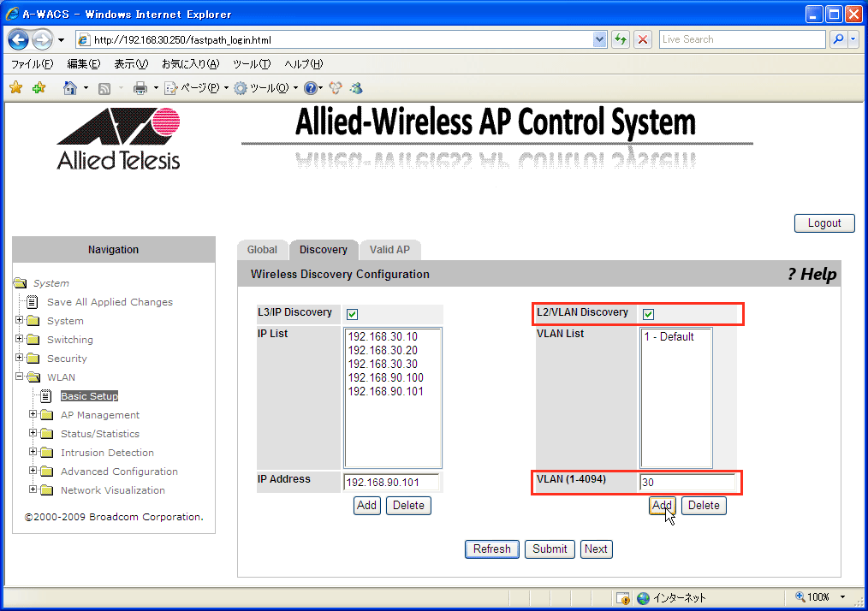Collapse the WLAN folder
This screenshot has width=868, height=611.
tap(20, 377)
